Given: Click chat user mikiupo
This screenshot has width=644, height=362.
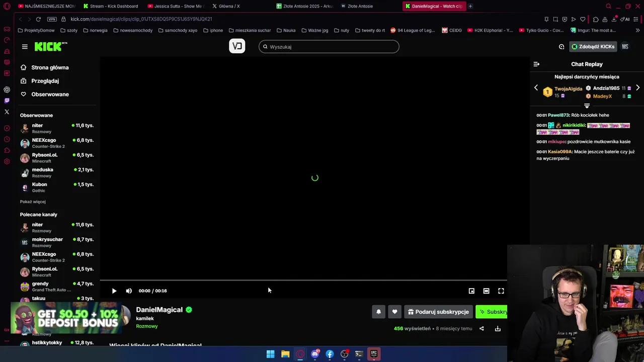Looking at the screenshot, I should [x=556, y=142].
